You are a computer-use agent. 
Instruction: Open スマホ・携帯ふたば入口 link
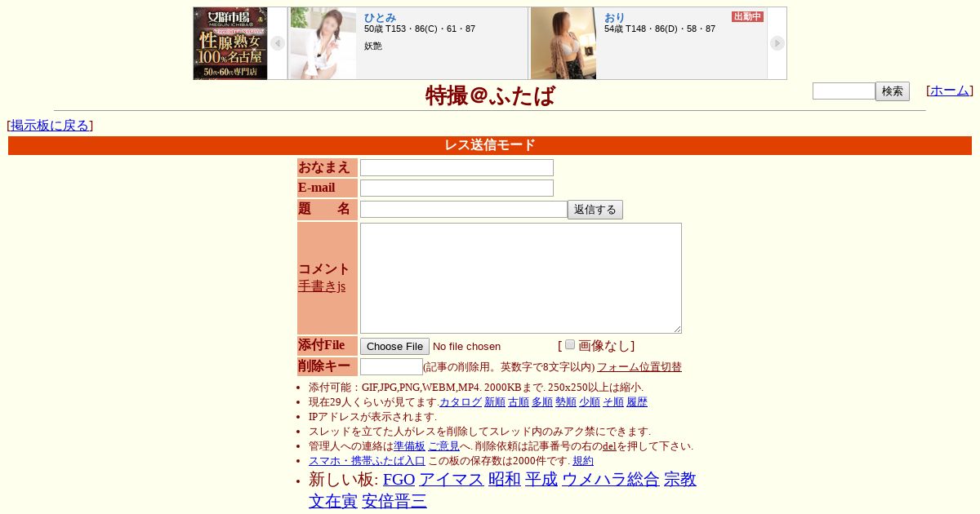367,461
